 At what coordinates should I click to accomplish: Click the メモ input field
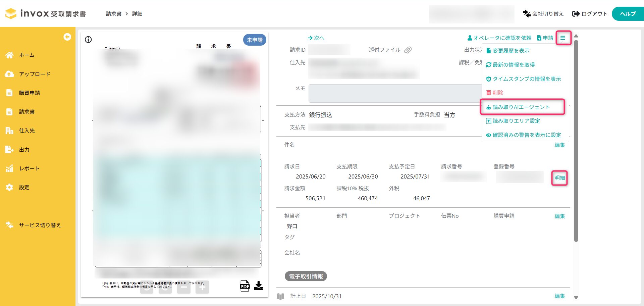[x=396, y=93]
